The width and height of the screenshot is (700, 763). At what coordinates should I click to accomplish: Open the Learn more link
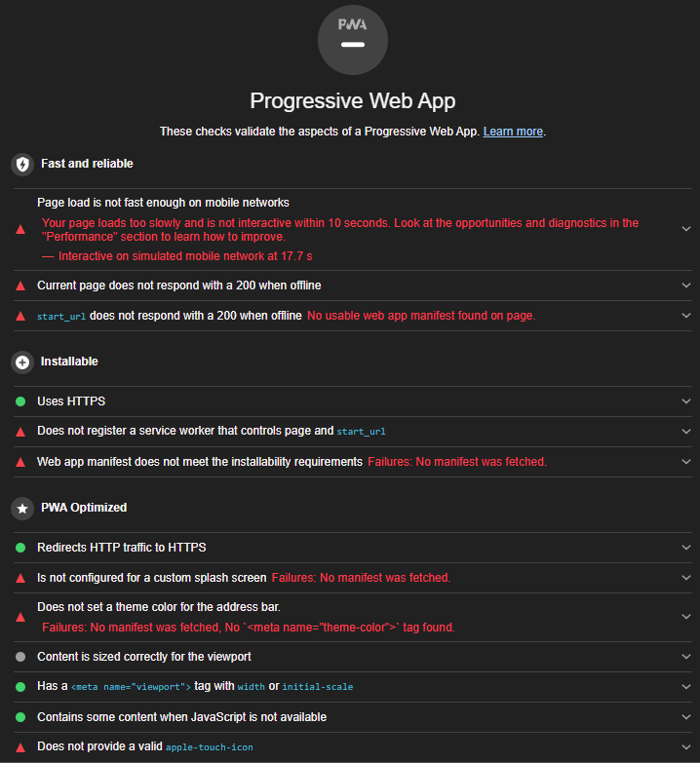pos(513,132)
